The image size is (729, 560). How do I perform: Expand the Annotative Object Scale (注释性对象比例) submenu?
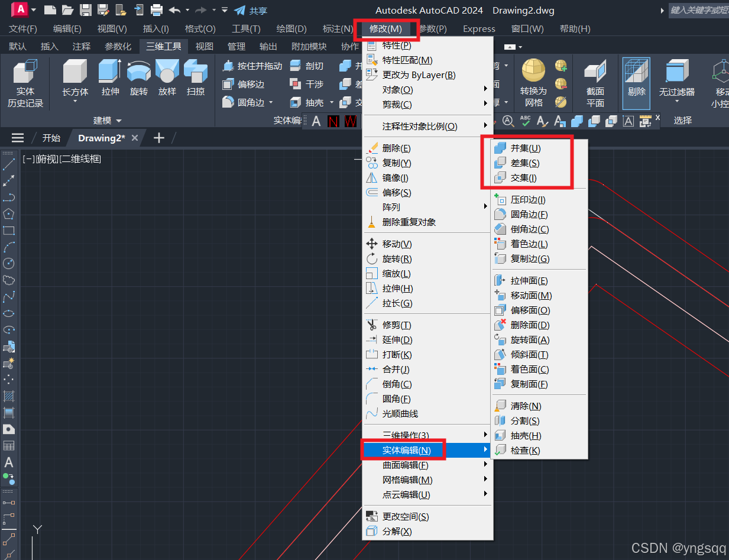click(x=427, y=127)
